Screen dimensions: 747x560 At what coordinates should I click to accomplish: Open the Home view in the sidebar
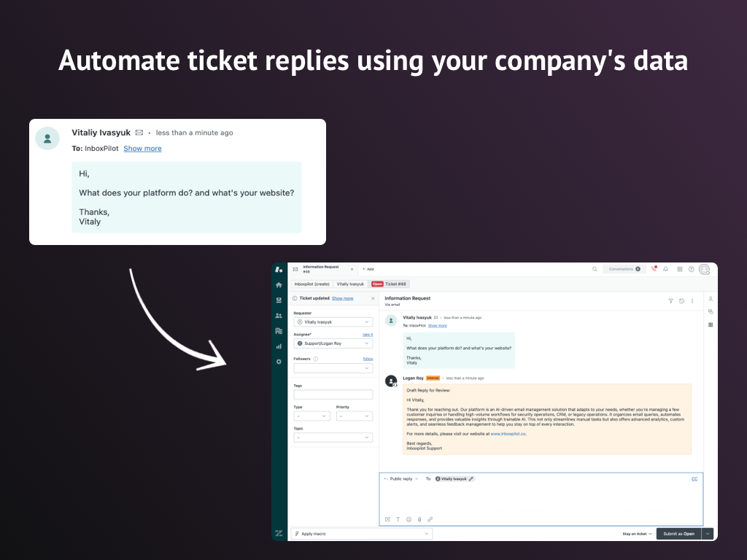click(x=279, y=285)
